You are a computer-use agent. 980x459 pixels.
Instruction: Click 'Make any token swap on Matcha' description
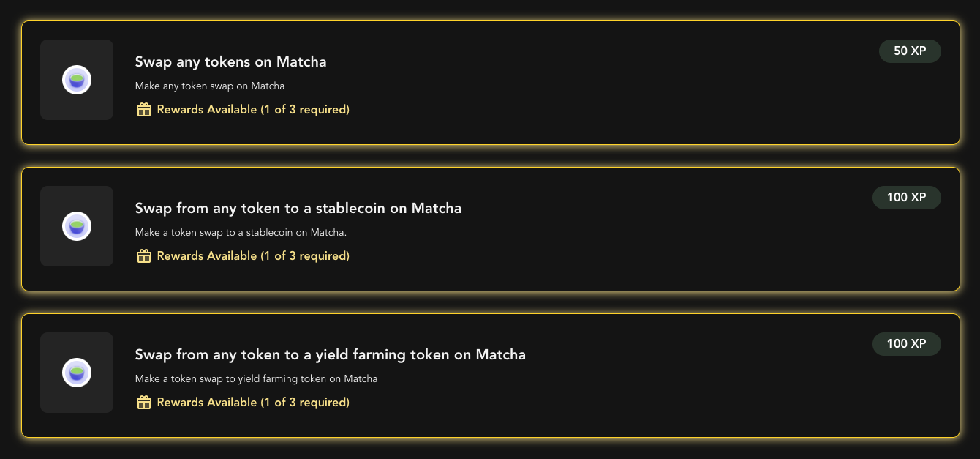coord(210,86)
